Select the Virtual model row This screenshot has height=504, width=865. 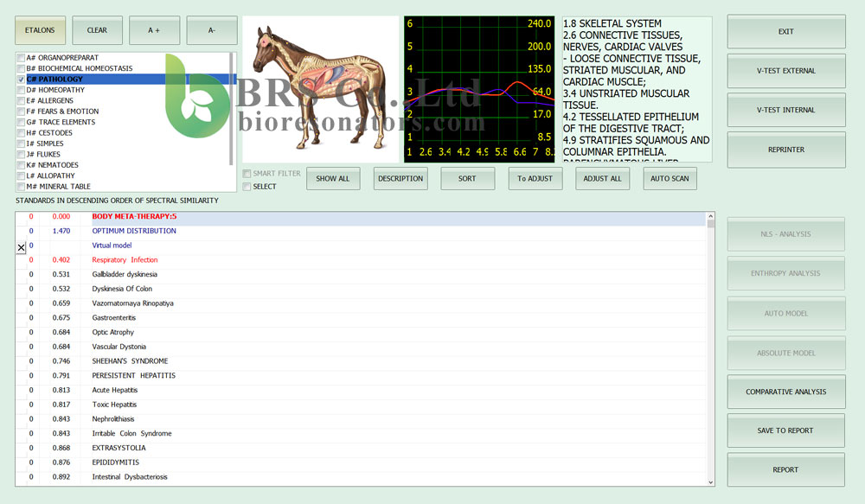tap(361, 246)
